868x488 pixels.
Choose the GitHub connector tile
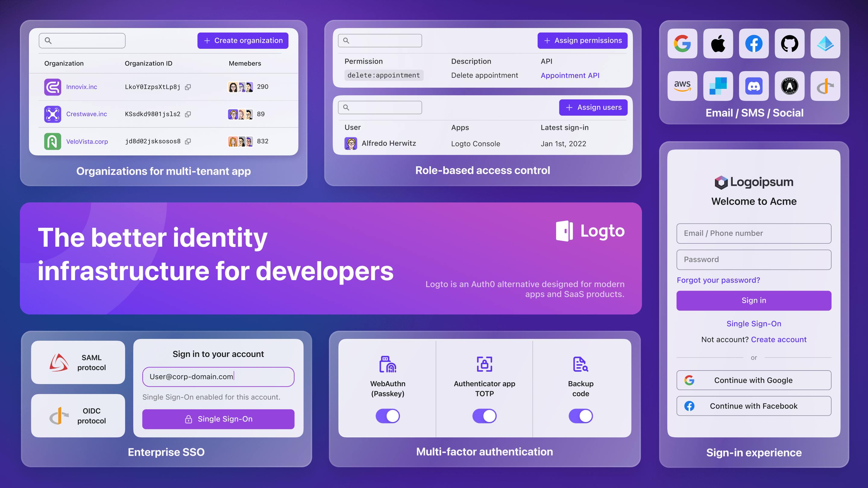pos(790,43)
